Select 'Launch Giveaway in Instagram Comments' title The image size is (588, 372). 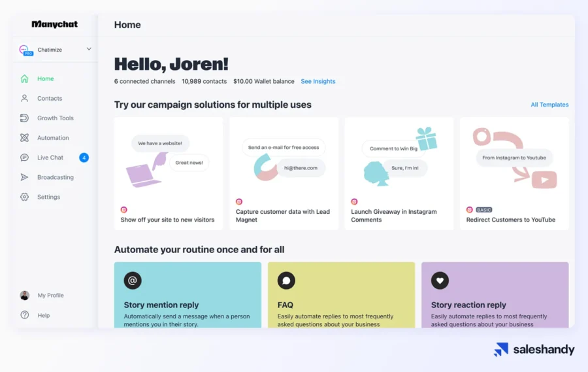pos(394,216)
